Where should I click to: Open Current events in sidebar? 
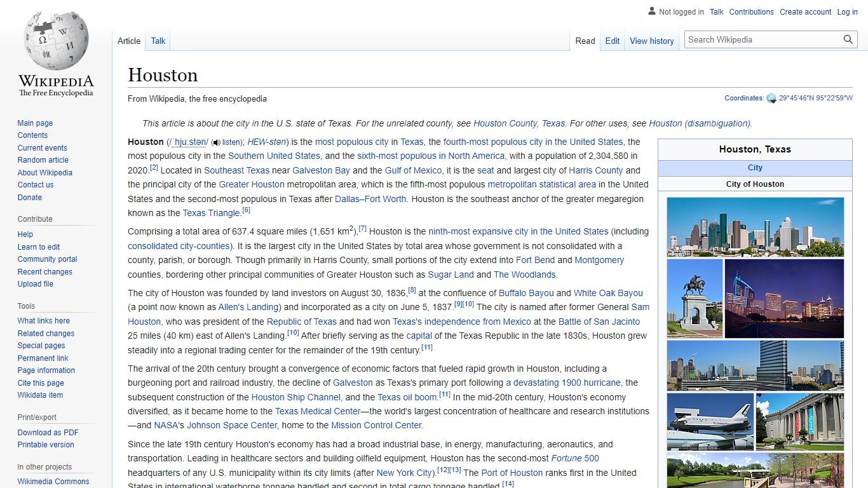pyautogui.click(x=42, y=148)
